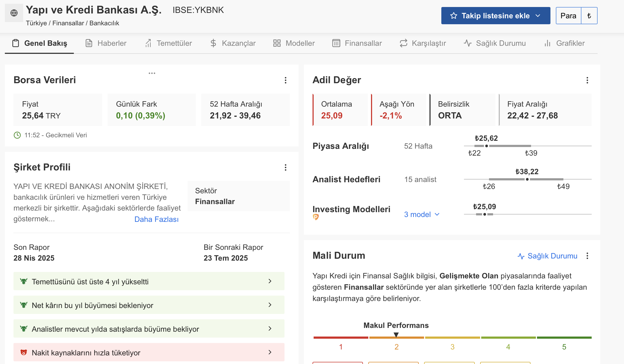Click the Fiyat Aralığı 22,42 - 27,68 card

pyautogui.click(x=545, y=110)
